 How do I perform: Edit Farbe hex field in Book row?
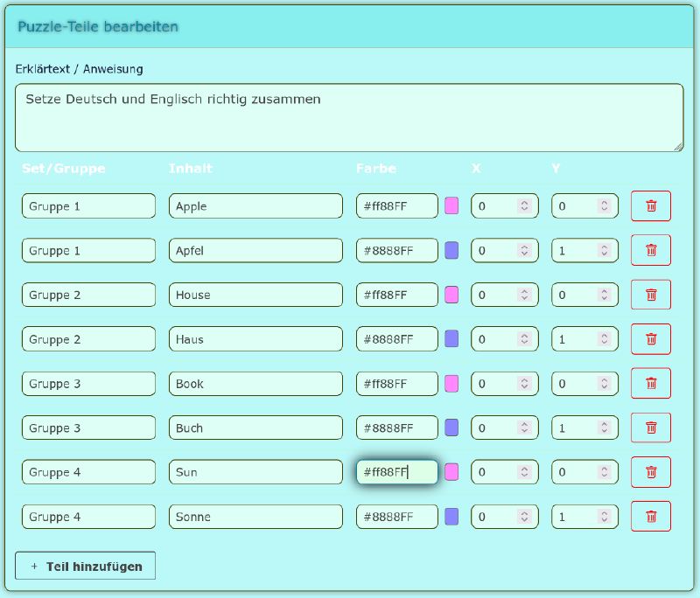click(397, 384)
